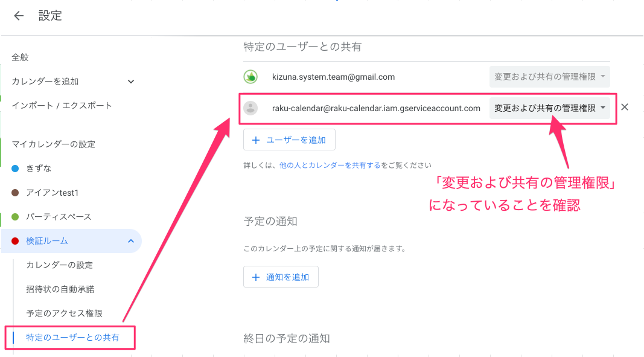
Task: Click the blue color dot for きずな
Action: coord(15,168)
